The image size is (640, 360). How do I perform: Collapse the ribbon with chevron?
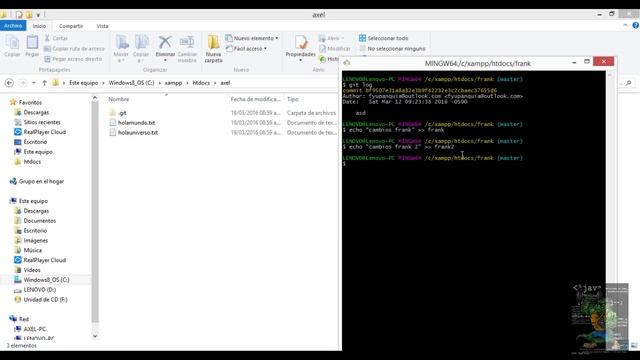(x=625, y=25)
